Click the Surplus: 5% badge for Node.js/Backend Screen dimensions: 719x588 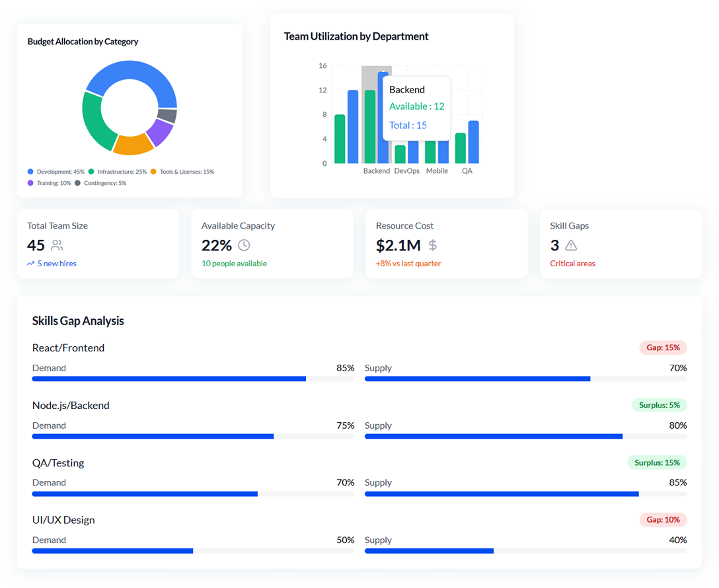tap(660, 405)
